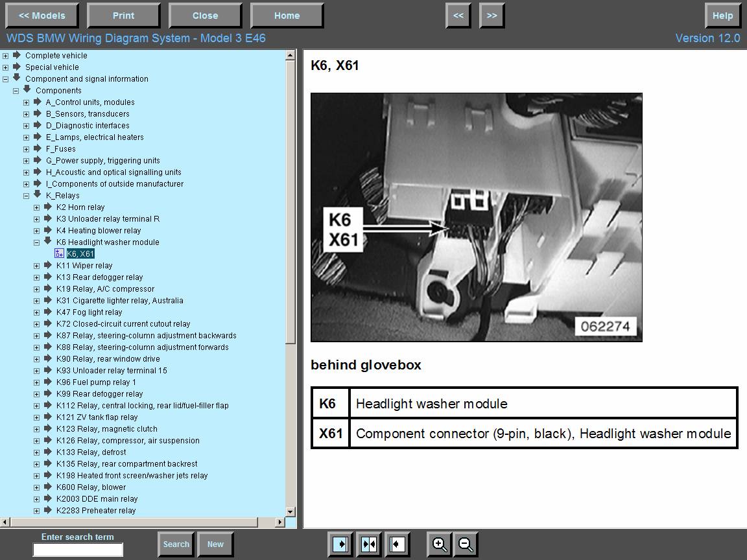
Task: Select K19 Relay, A/C compressor
Action: click(105, 288)
